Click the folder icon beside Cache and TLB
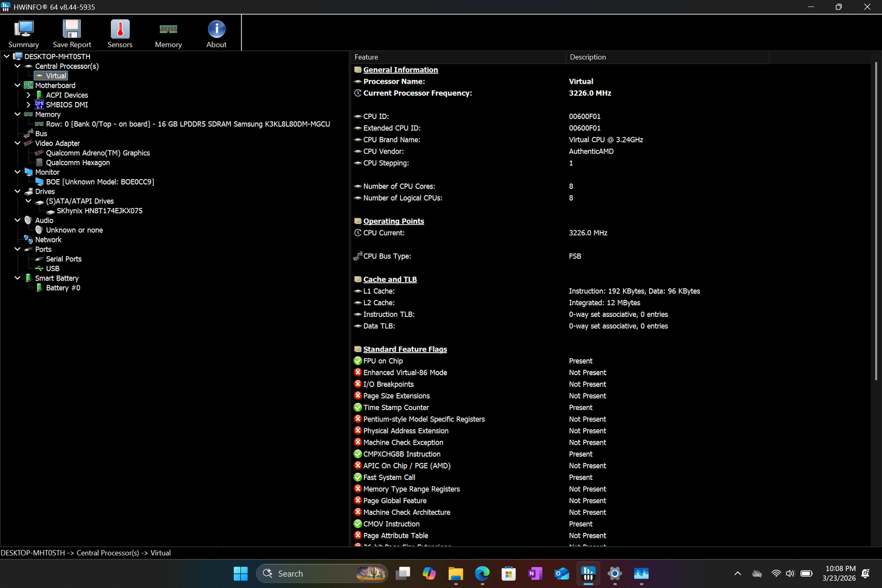The image size is (882, 588). pos(357,279)
